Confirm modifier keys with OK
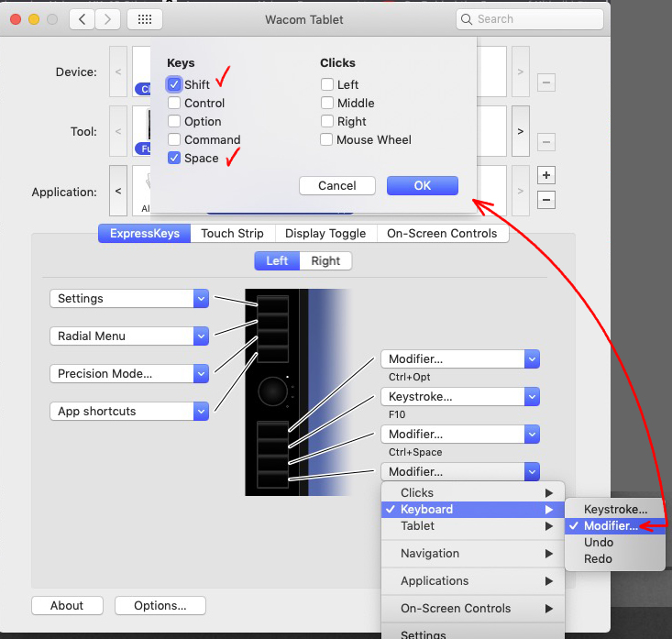 pos(423,185)
